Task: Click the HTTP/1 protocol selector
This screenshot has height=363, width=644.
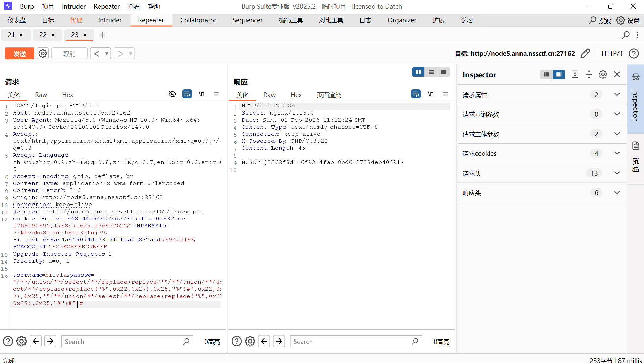Action: [612, 53]
